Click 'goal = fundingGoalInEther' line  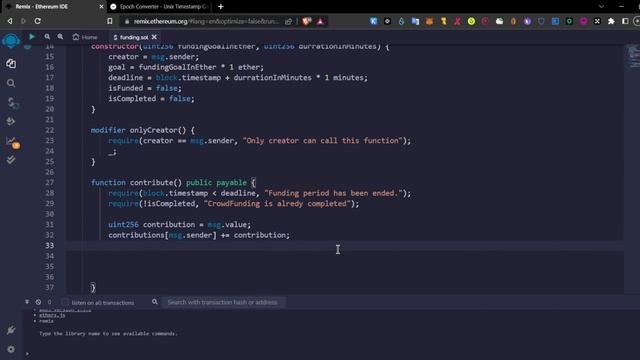(x=186, y=67)
